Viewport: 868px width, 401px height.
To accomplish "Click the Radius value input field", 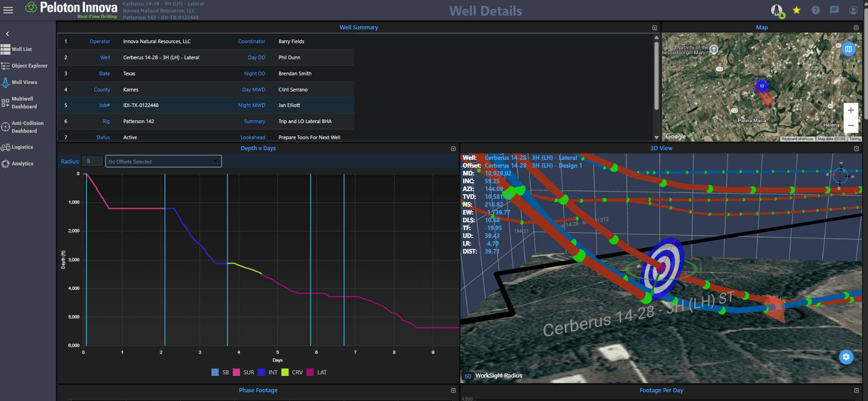I will (92, 161).
